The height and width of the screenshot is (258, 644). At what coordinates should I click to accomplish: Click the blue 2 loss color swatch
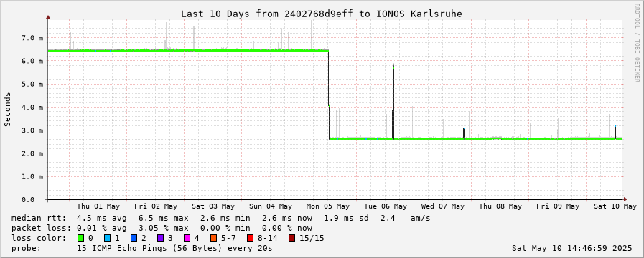click(x=134, y=238)
